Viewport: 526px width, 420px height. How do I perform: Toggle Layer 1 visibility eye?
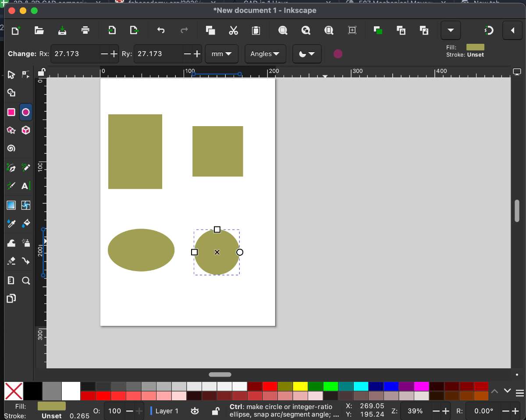click(195, 411)
